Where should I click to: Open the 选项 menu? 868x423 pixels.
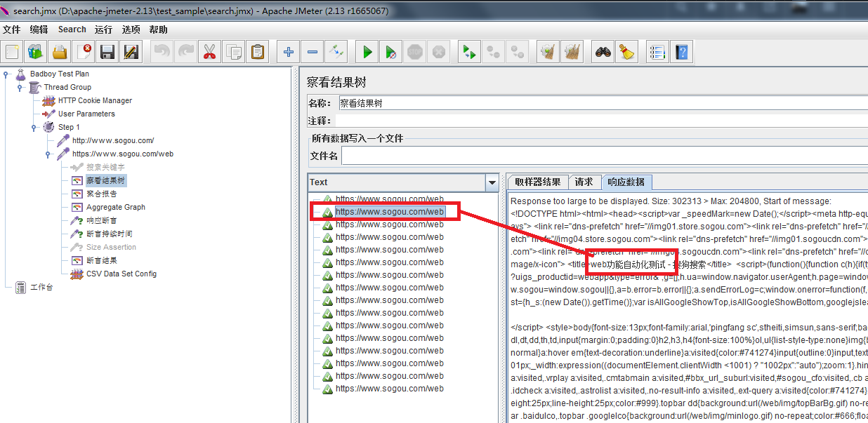(x=131, y=29)
